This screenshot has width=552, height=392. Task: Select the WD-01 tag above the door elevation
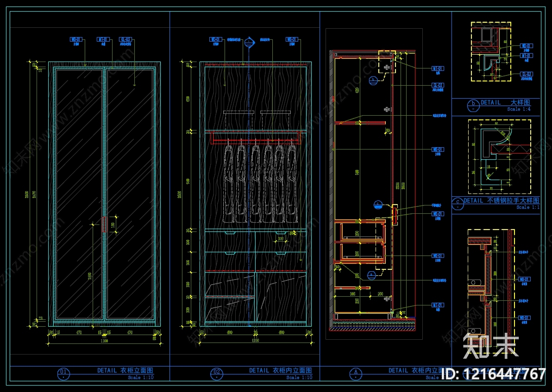click(76, 39)
